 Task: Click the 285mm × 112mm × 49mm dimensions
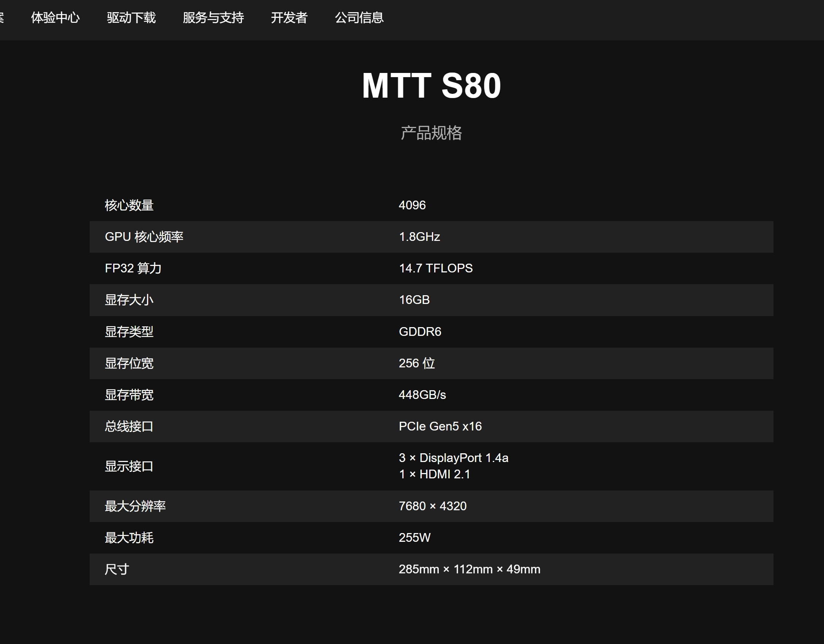tap(469, 569)
